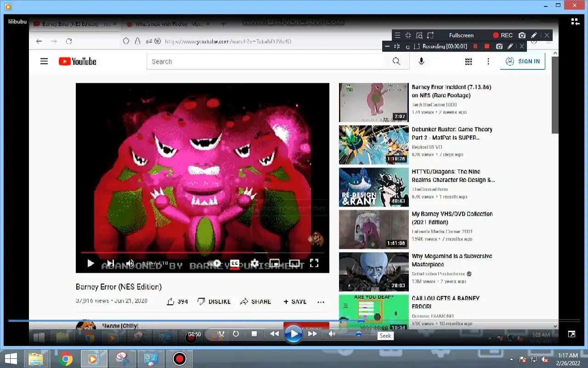Pause recording with the red pause icon
The image size is (588, 368).
coord(475,46)
